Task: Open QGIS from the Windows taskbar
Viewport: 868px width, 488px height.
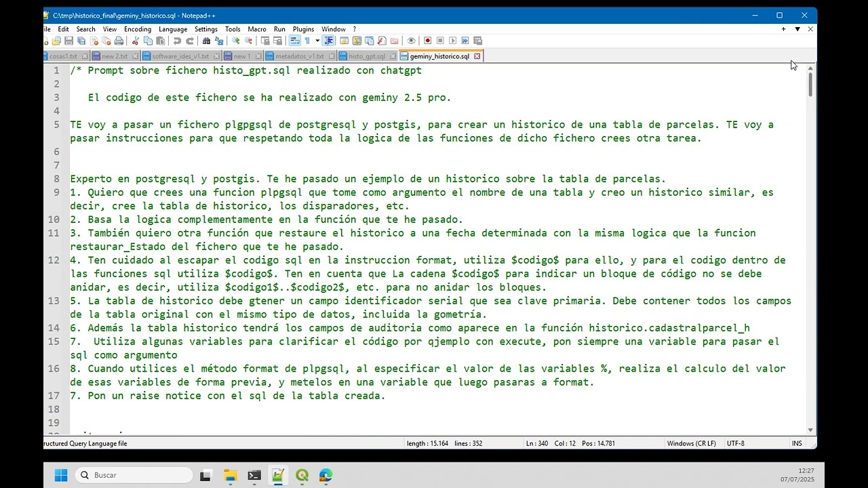Action: point(302,475)
